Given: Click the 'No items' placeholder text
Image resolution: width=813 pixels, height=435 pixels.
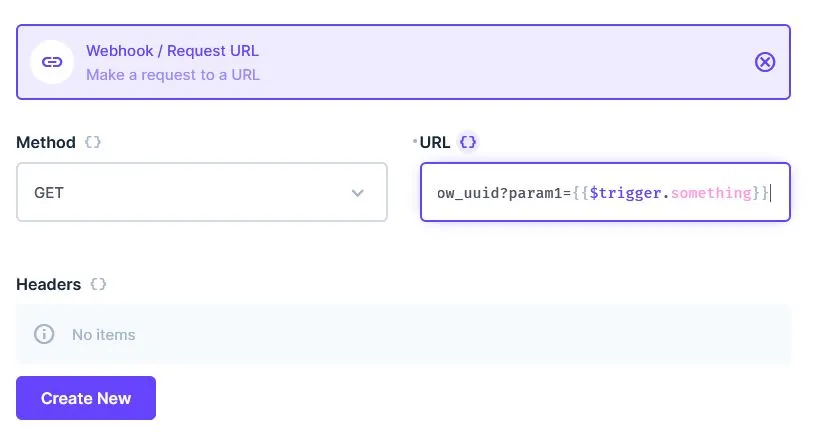Looking at the screenshot, I should coord(103,334).
